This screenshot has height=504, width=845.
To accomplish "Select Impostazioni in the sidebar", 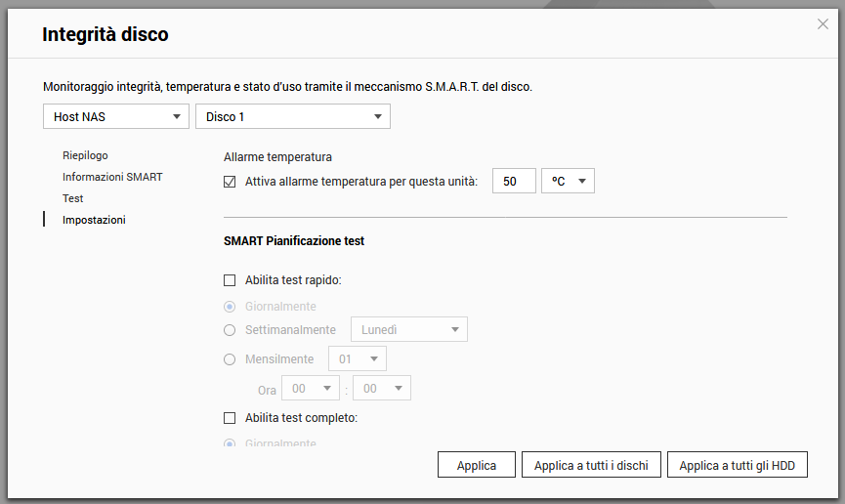I will pyautogui.click(x=94, y=220).
